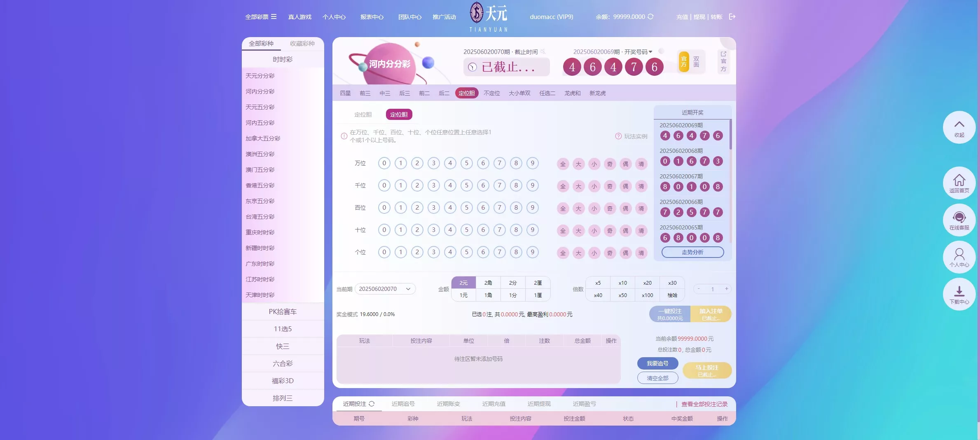Toggle 全 to select all numbers in 万位 row
This screenshot has height=440, width=980.
(563, 164)
